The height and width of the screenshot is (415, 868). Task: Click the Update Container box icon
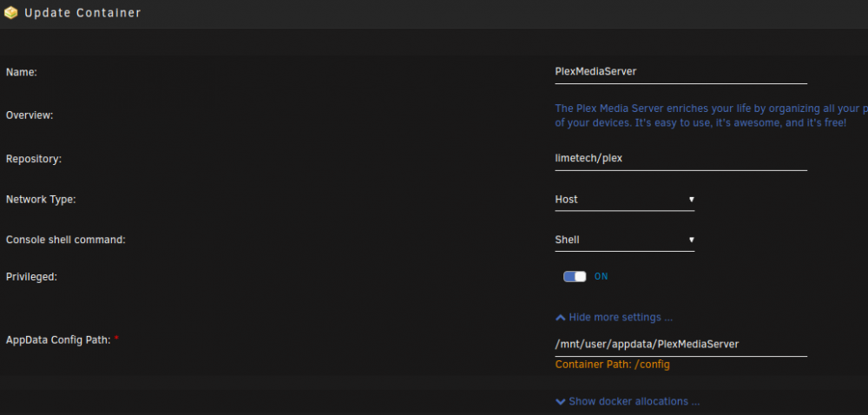[10, 13]
